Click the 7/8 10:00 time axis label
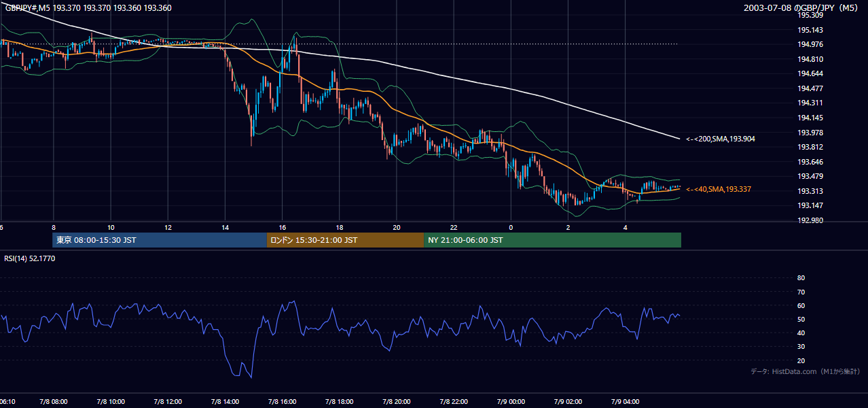 tap(110, 402)
